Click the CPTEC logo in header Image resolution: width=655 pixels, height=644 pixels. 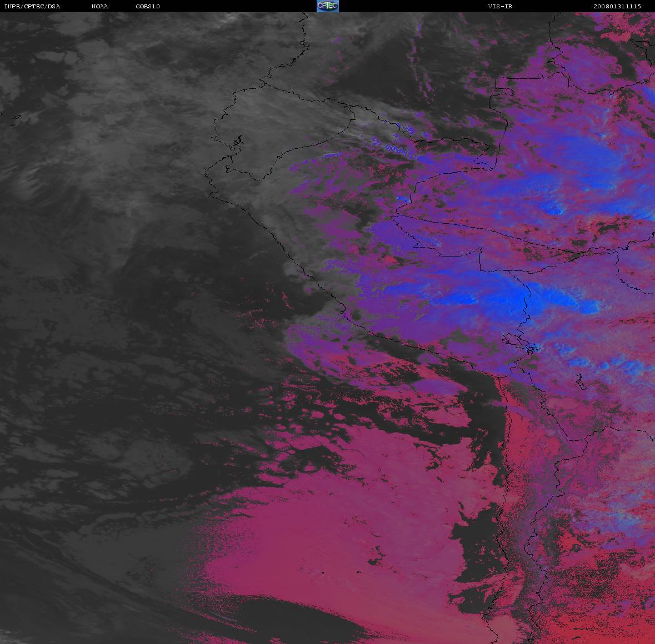[328, 6]
